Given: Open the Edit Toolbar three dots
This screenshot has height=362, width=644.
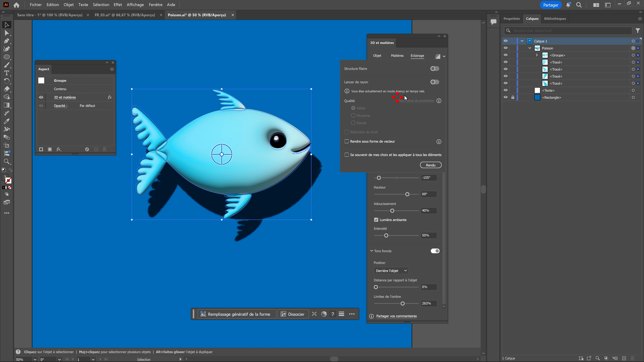Looking at the screenshot, I should [x=7, y=213].
